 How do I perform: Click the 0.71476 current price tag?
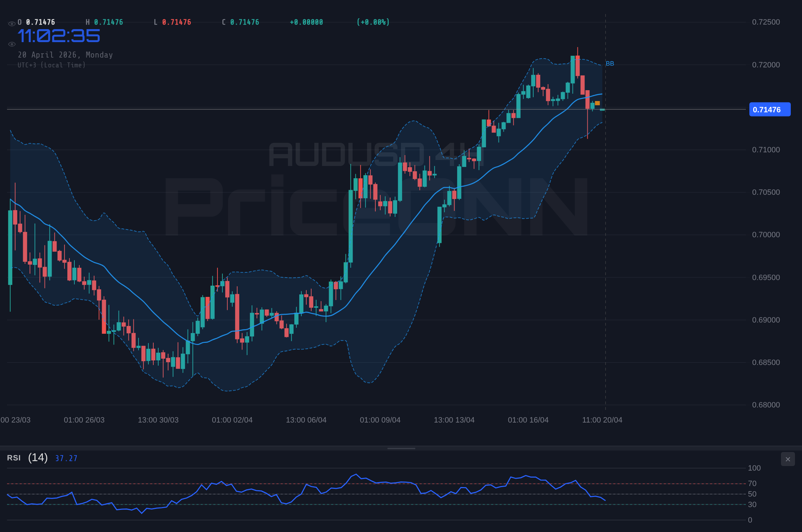pos(770,109)
